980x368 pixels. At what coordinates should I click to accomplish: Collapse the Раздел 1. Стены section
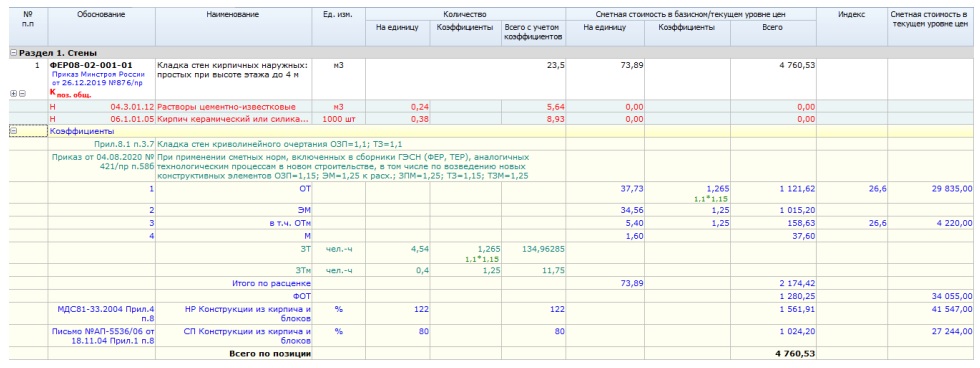click(x=13, y=53)
